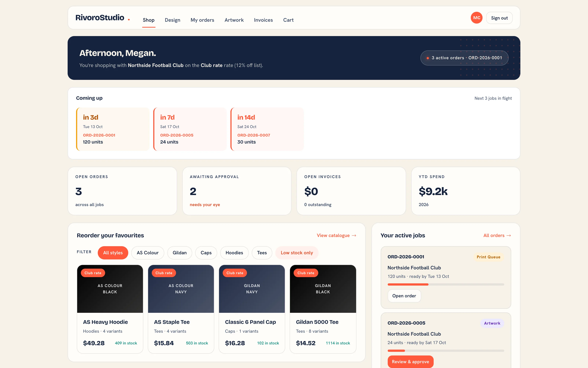Image resolution: width=588 pixels, height=368 pixels.
Task: Filter favourites by Gildan
Action: tap(180, 253)
